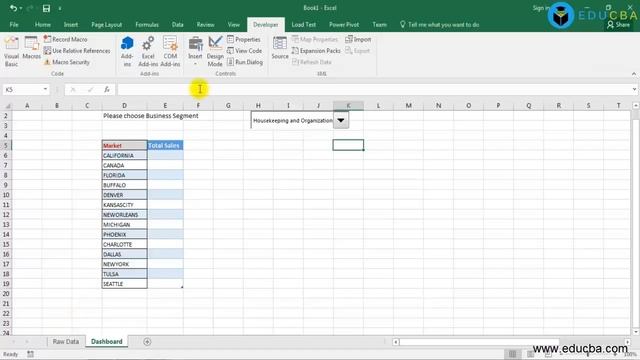The image size is (640, 360).
Task: Open the View tab
Action: (x=234, y=24)
